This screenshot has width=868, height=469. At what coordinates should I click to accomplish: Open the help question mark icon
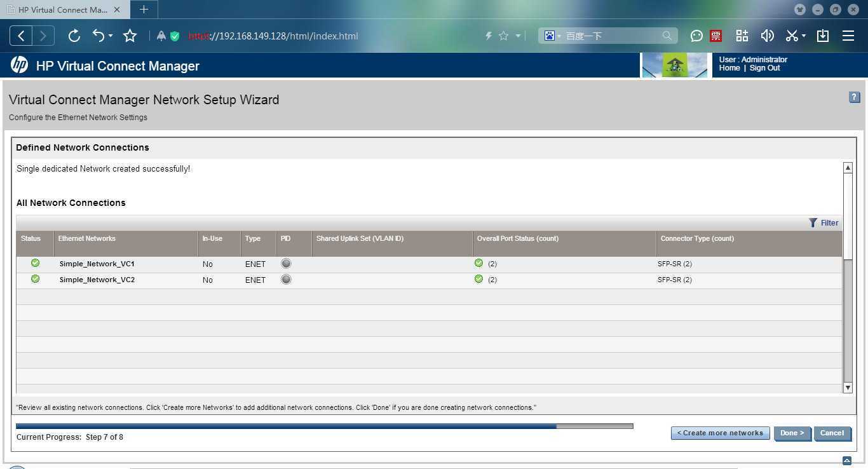coord(854,97)
